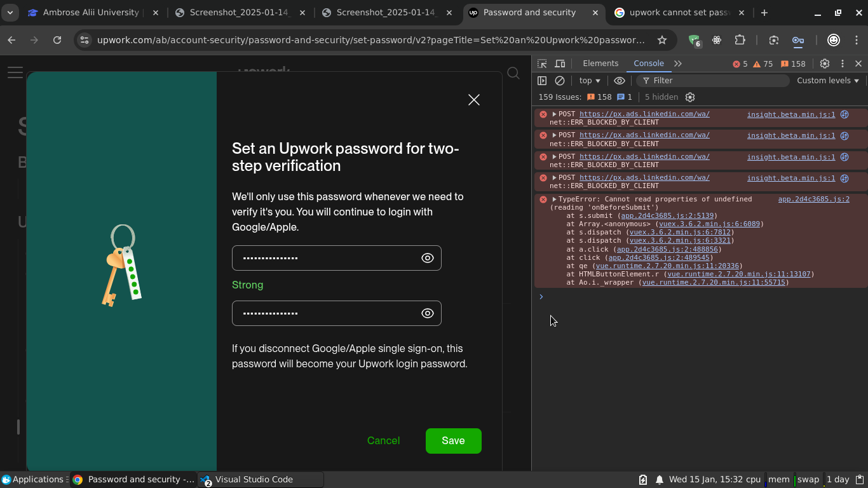
Task: Show characters in the confirm password field
Action: 428,313
